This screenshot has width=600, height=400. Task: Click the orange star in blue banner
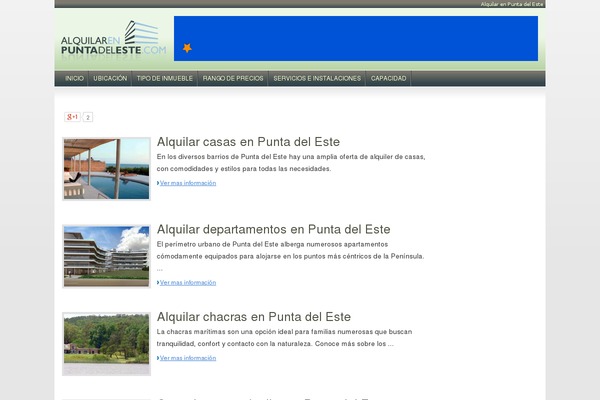tap(187, 48)
